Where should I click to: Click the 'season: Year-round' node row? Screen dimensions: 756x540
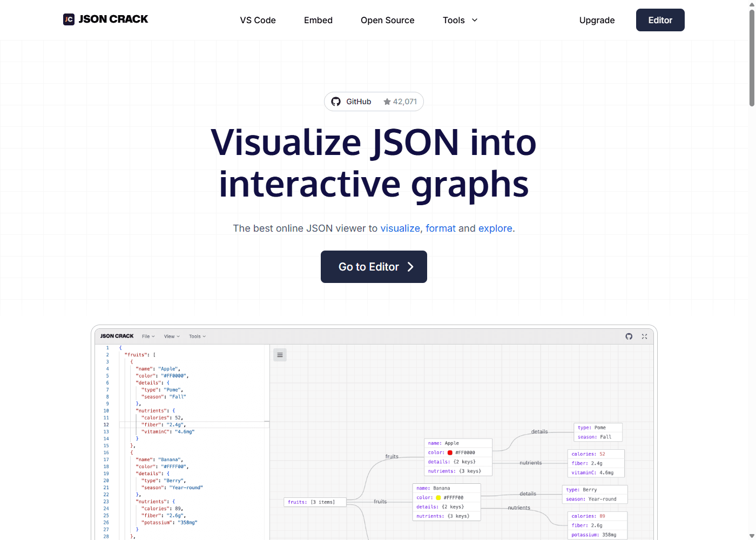point(595,500)
